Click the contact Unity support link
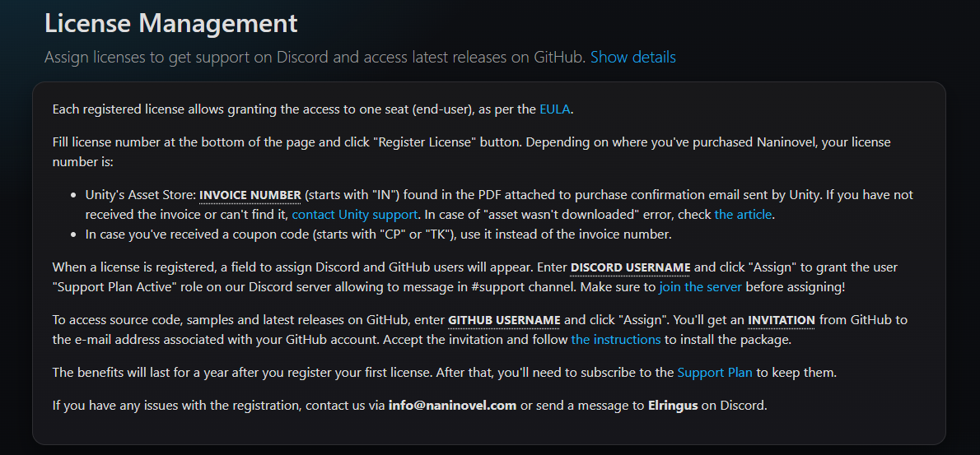The width and height of the screenshot is (980, 455). coord(355,214)
